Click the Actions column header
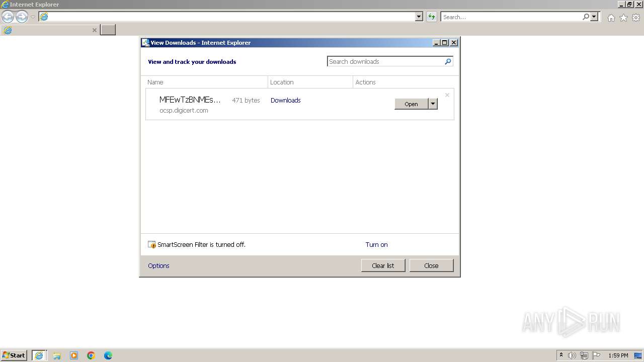644x362 pixels. [x=365, y=82]
